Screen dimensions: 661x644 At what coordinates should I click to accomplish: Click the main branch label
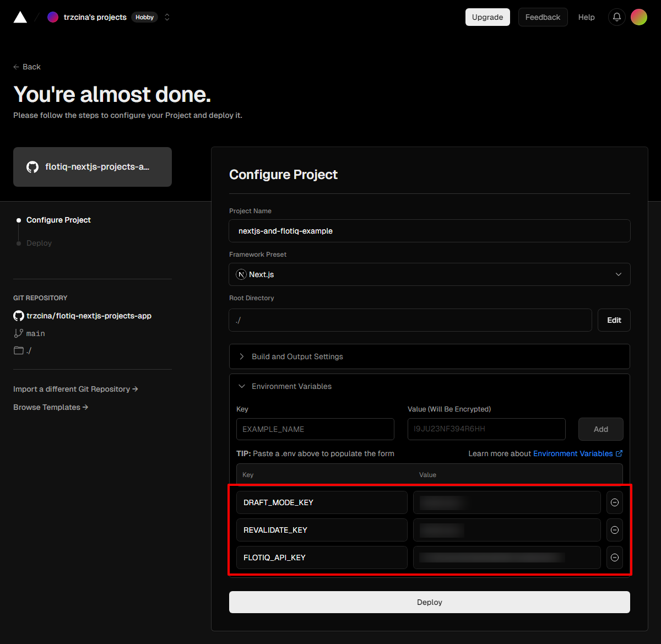(x=36, y=333)
